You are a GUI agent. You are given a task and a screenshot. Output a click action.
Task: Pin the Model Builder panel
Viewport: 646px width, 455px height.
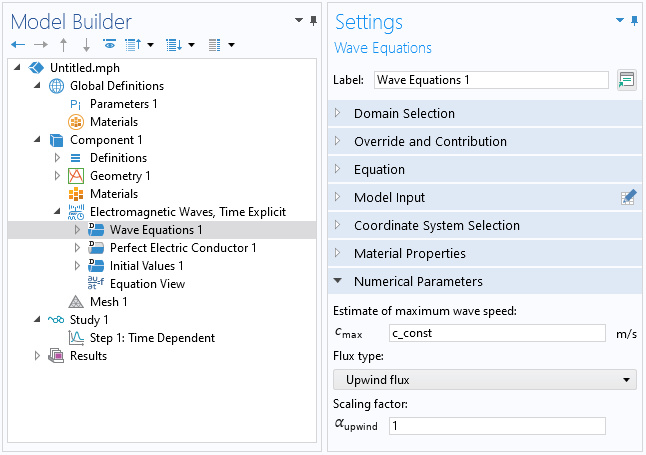314,21
